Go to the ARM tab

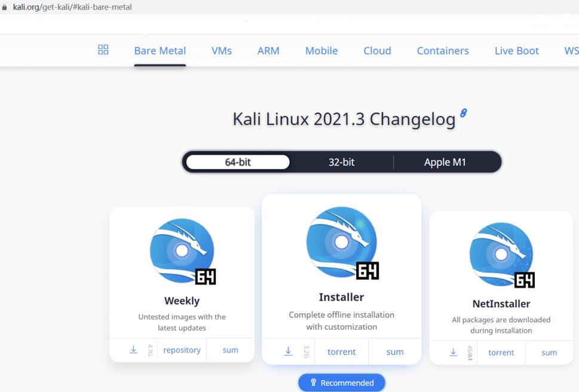(x=268, y=51)
